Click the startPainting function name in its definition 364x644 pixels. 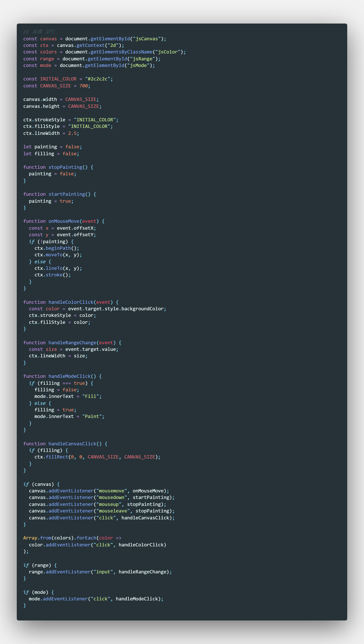point(67,194)
